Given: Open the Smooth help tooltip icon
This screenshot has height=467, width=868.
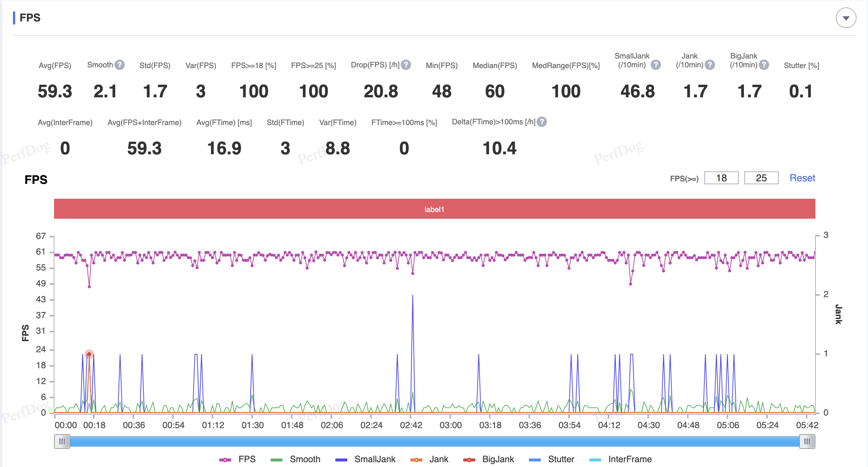Looking at the screenshot, I should (119, 65).
